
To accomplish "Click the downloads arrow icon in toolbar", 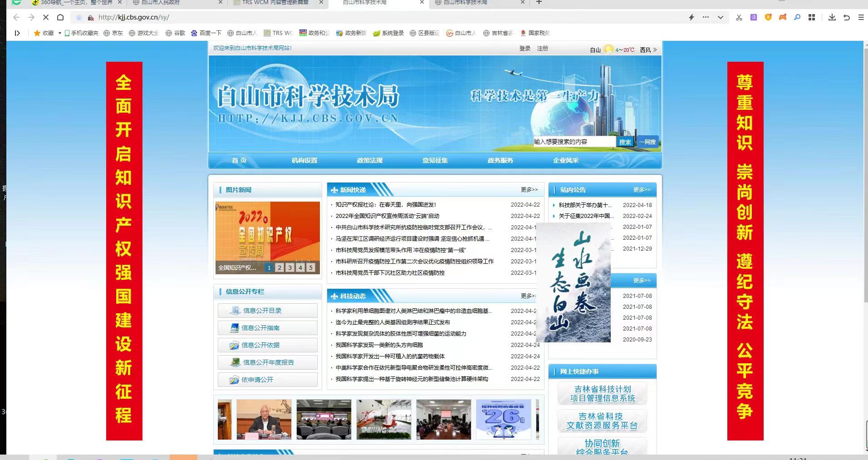I will click(832, 17).
